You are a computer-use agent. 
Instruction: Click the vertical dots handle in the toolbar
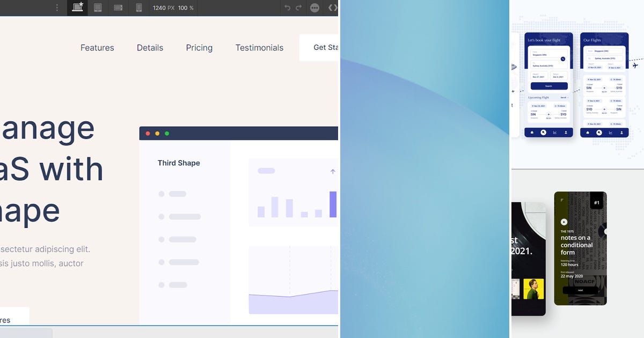point(57,8)
